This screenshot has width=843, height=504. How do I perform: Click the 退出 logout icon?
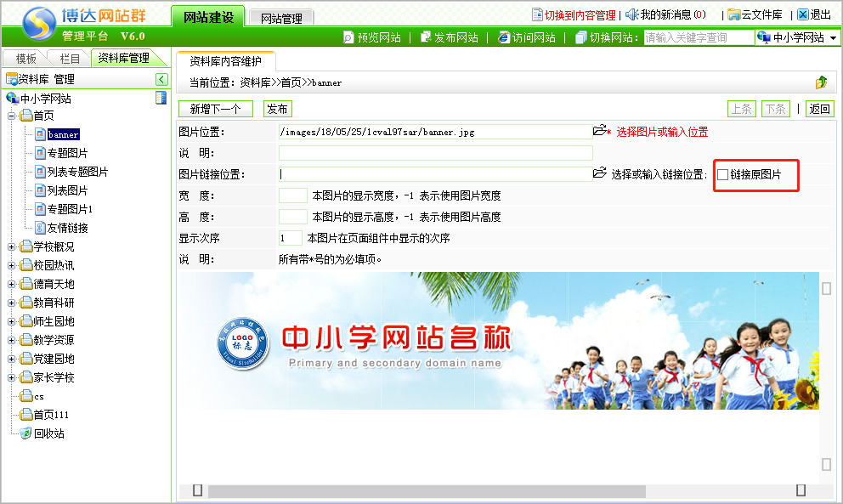[x=802, y=14]
